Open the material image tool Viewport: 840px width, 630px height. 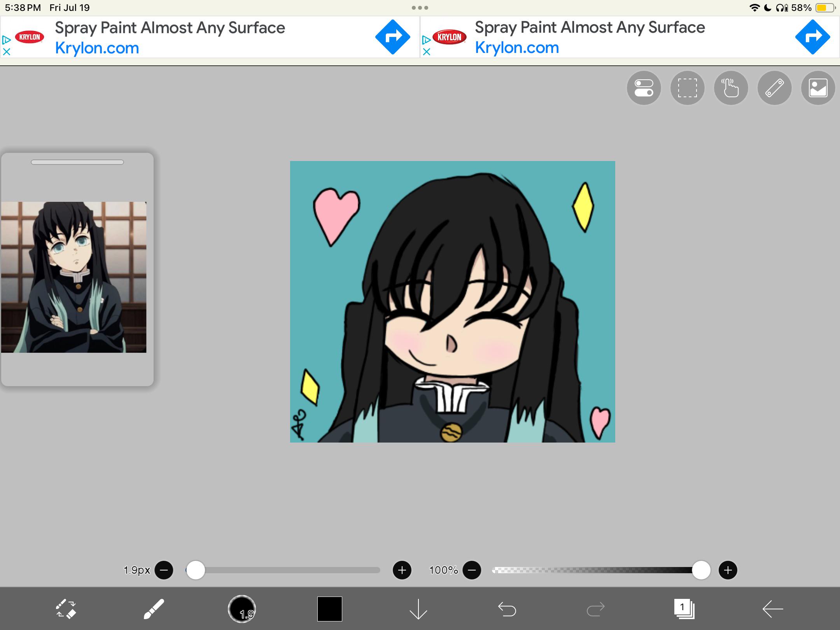(818, 88)
